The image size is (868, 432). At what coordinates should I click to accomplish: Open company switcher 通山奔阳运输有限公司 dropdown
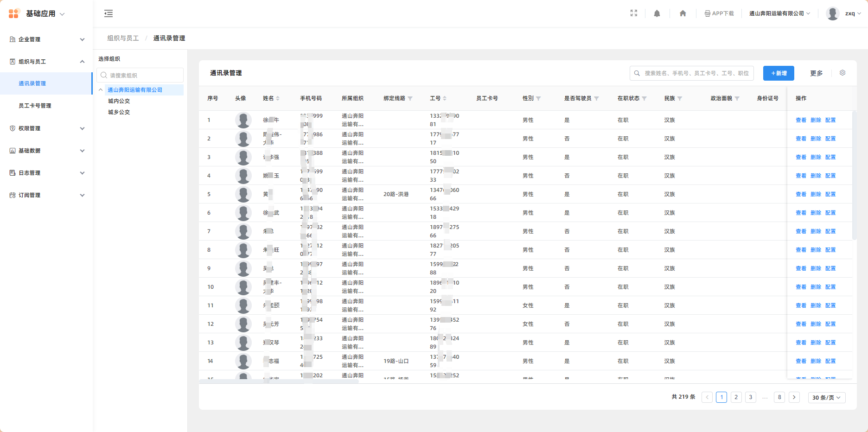(x=779, y=13)
